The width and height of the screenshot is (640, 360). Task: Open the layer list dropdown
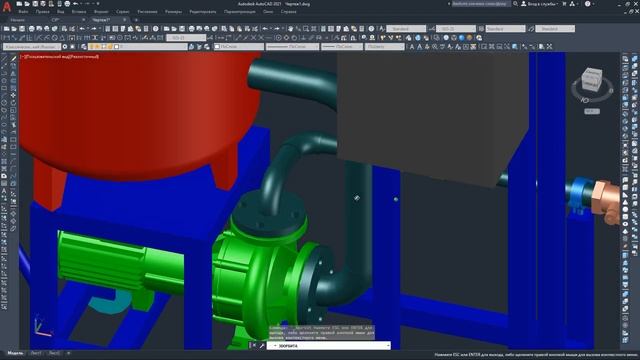[x=138, y=47]
